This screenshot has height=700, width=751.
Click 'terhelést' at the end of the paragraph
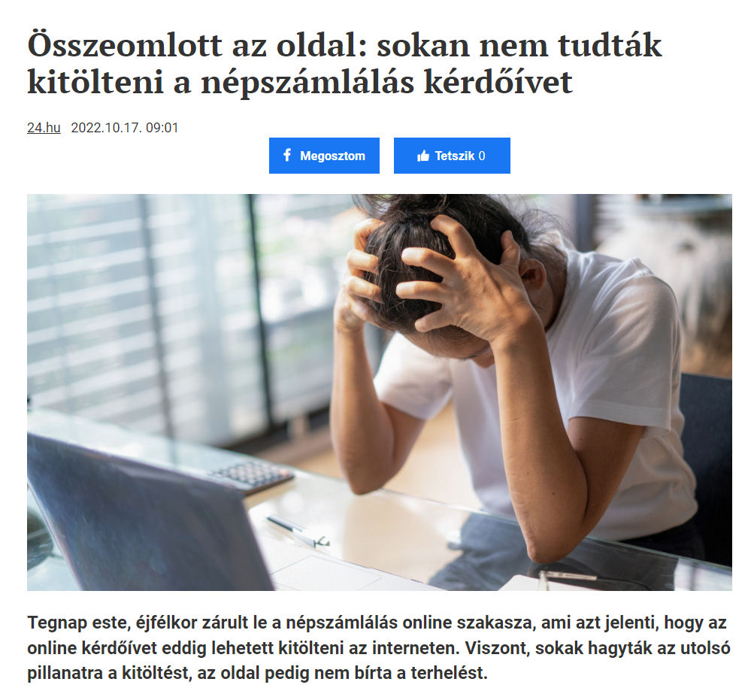click(449, 673)
